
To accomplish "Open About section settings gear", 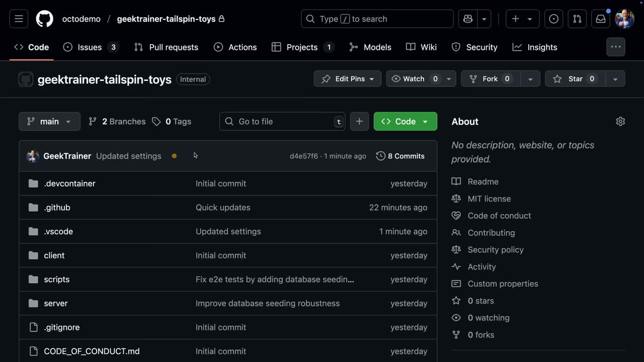I will 621,121.
